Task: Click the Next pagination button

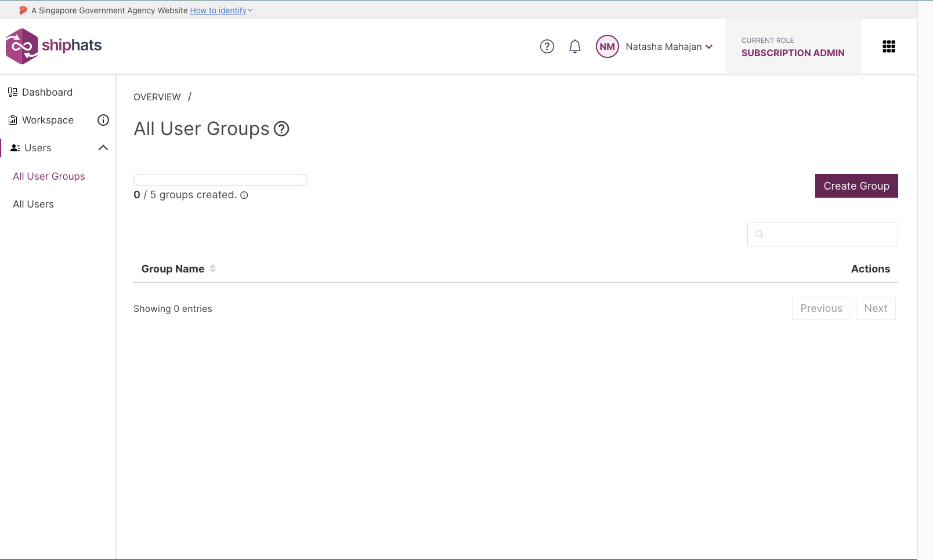Action: pyautogui.click(x=875, y=308)
